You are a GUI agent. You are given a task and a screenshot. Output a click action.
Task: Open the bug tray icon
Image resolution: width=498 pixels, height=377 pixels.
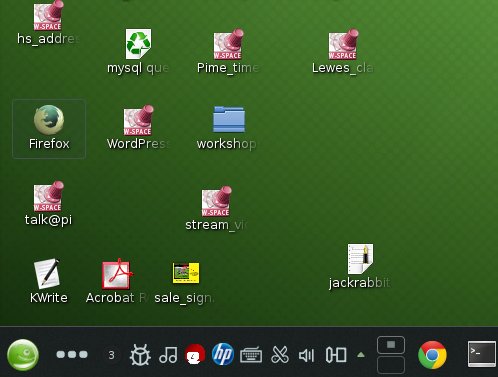click(x=140, y=355)
